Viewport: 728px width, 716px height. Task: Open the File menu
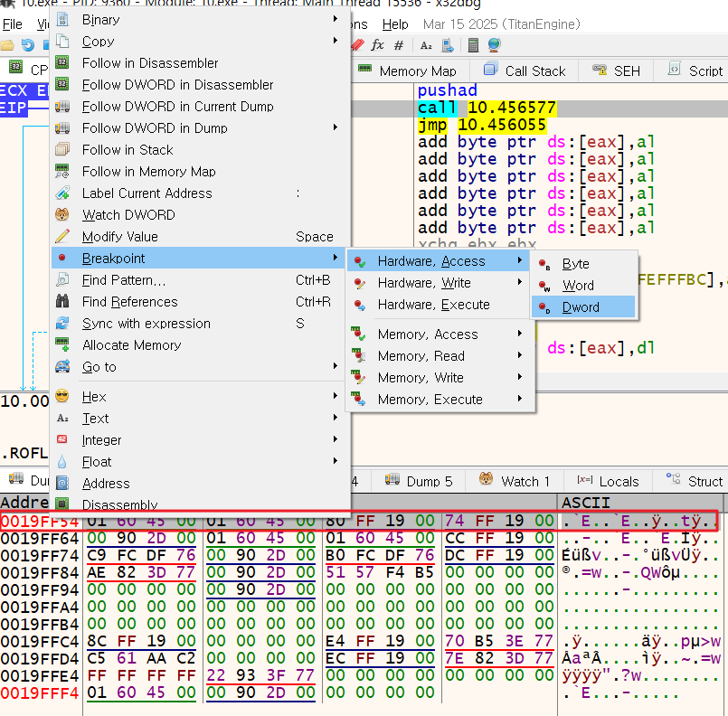[12, 24]
